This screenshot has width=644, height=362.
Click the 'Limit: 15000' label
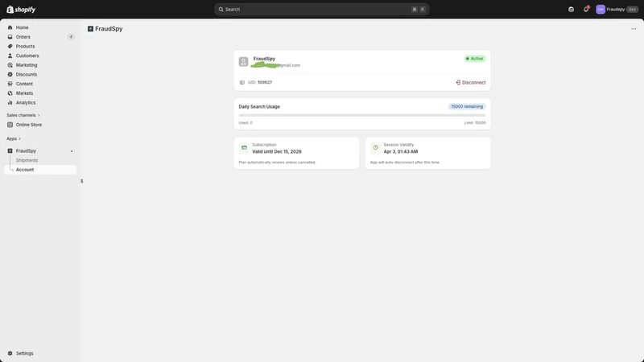tap(475, 123)
